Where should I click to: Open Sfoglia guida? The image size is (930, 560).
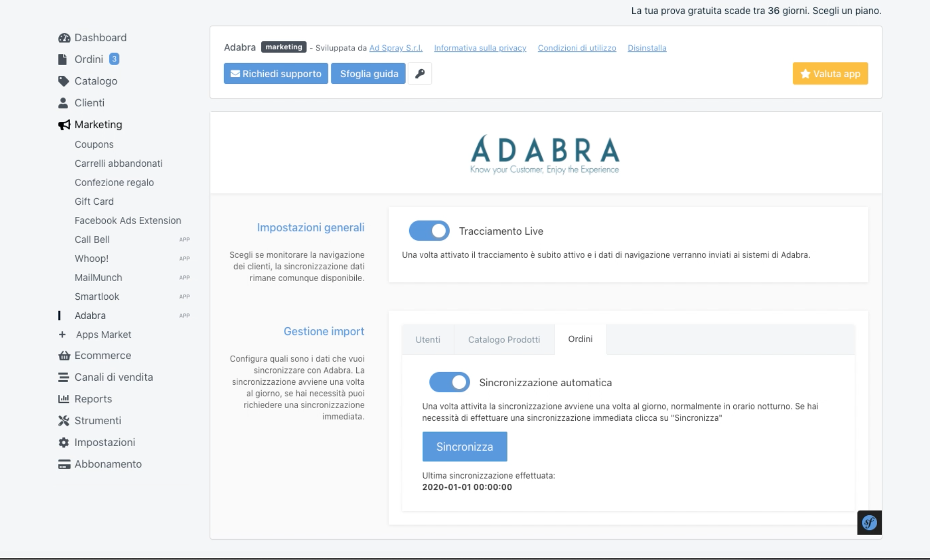[368, 74]
